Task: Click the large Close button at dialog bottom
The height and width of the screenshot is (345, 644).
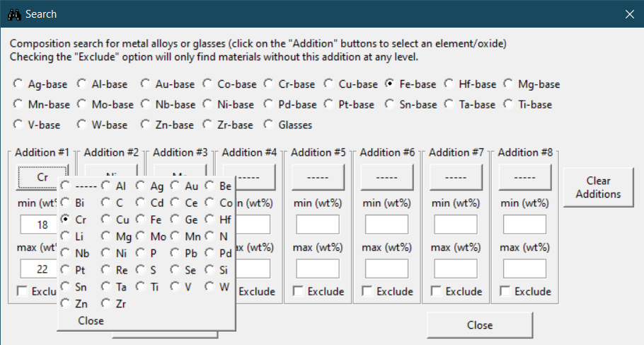Action: coord(479,325)
